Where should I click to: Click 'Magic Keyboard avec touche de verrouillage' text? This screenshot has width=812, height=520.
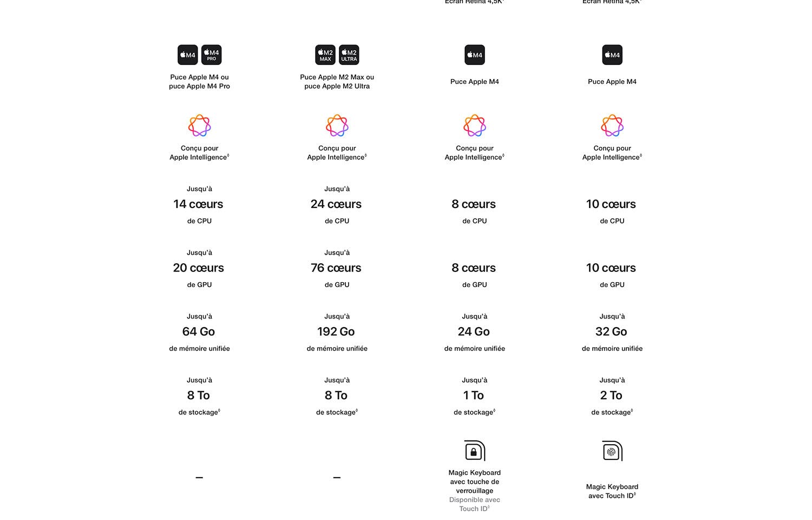click(475, 482)
